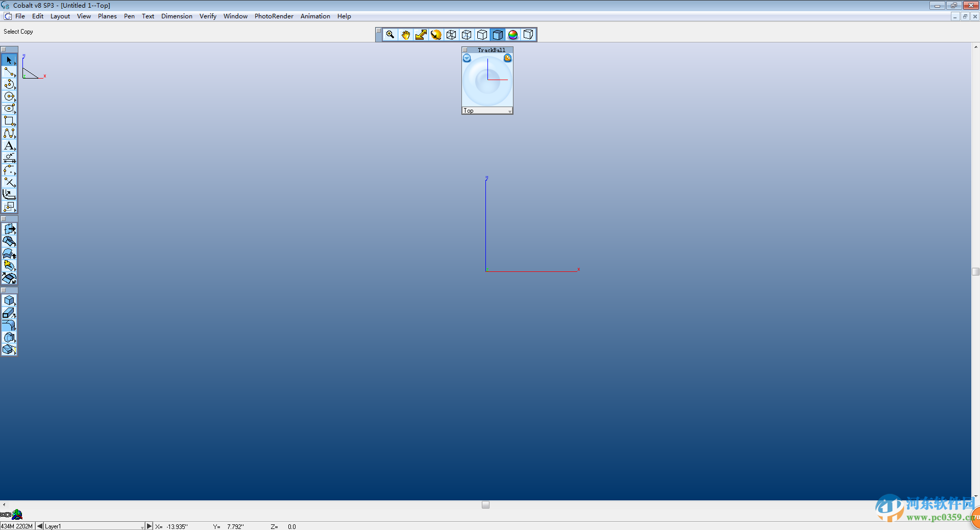Viewport: 980px width, 530px height.
Task: Select the Text tool in the tool palette
Action: point(9,146)
